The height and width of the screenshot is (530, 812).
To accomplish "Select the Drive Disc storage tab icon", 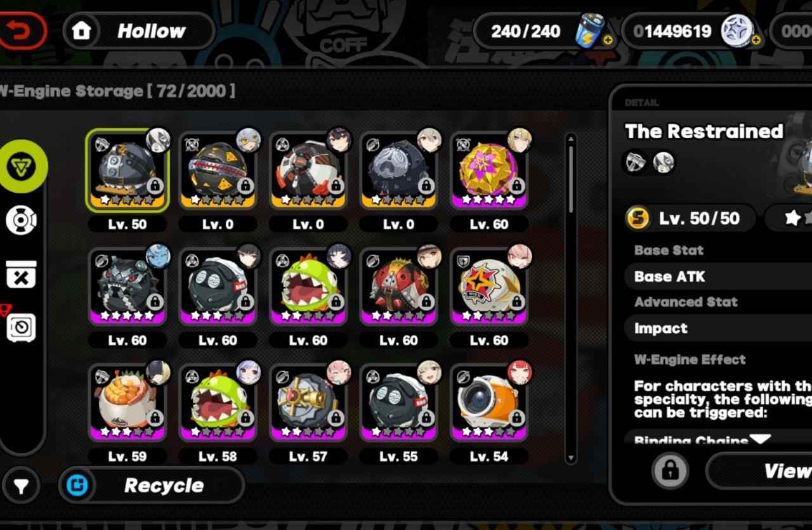I will (21, 220).
